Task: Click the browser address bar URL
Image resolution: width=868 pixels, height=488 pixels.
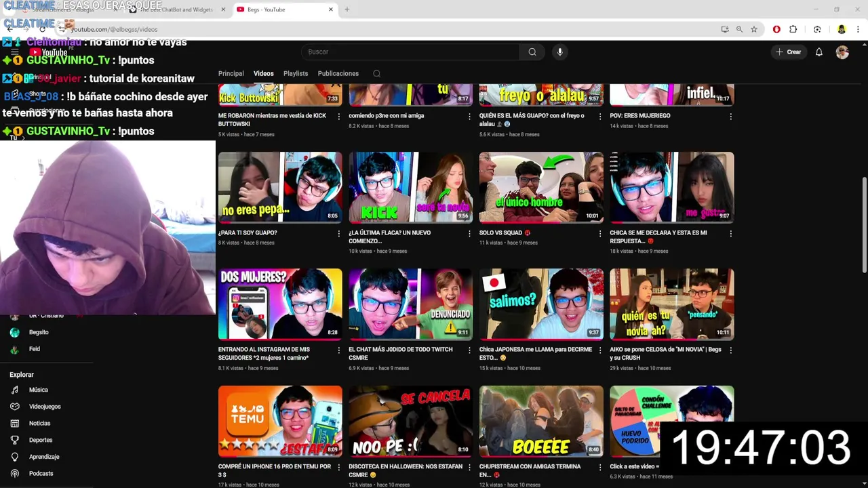Action: tap(114, 29)
